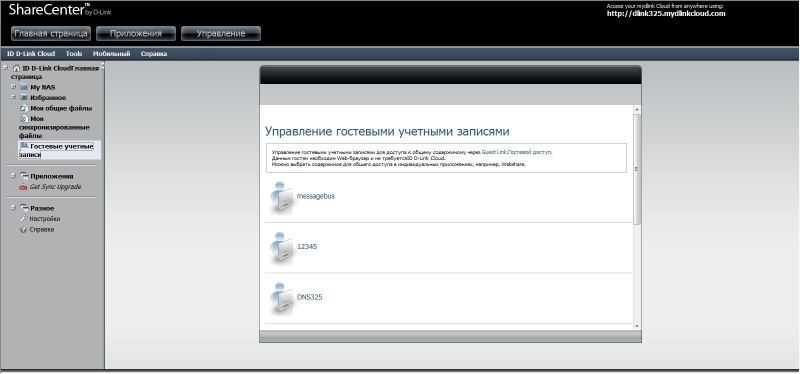
Task: Click the messagebus guest account avatar
Action: coord(282,198)
